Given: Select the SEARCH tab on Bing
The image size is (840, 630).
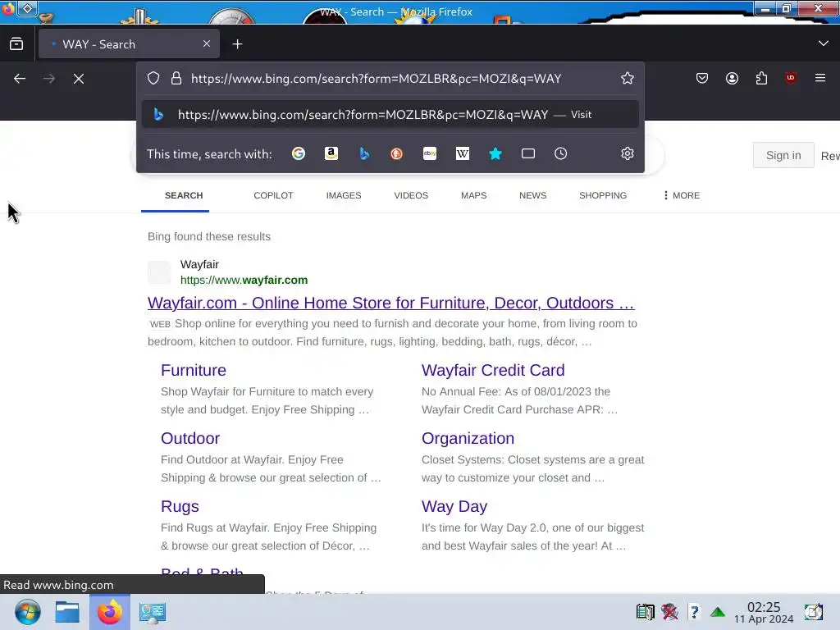Looking at the screenshot, I should click(184, 195).
